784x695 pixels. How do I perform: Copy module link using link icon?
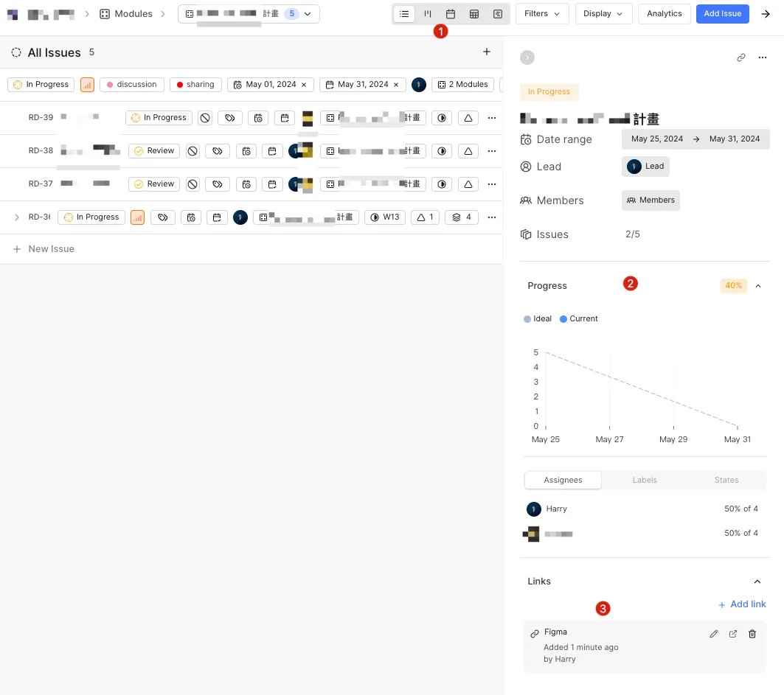tap(741, 57)
